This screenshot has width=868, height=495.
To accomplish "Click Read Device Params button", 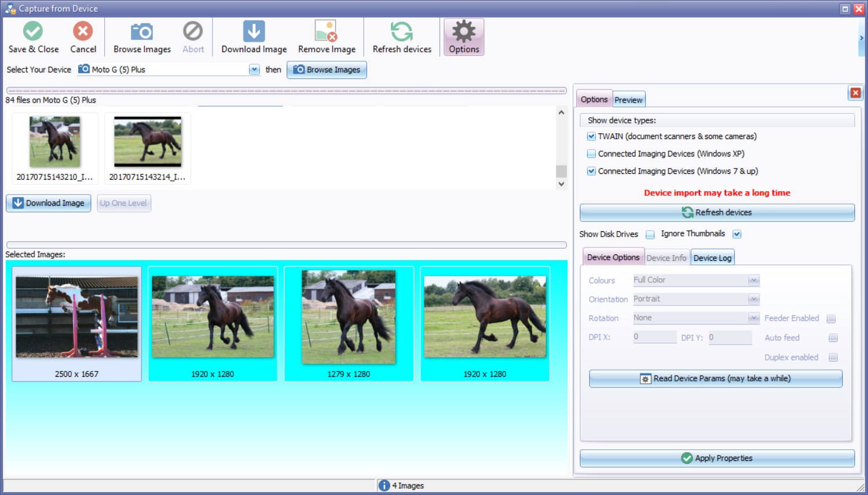I will point(716,378).
